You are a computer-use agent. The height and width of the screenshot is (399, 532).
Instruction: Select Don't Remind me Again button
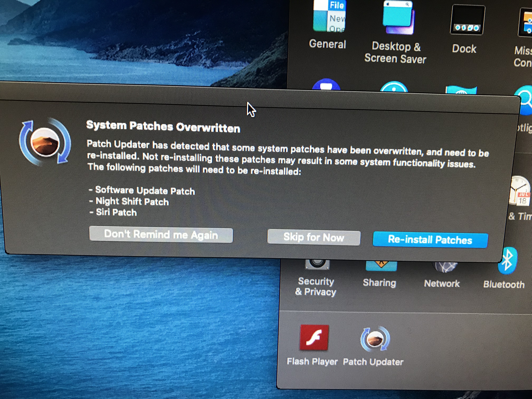tap(161, 234)
